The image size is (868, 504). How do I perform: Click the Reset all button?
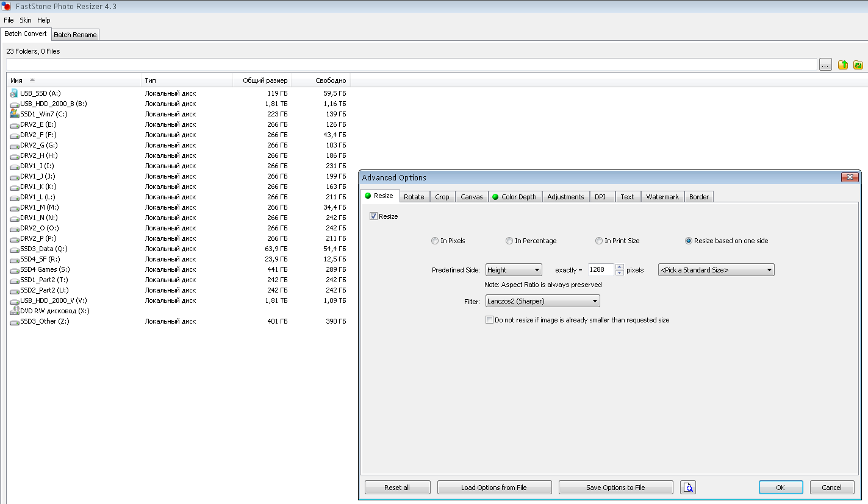tap(397, 488)
